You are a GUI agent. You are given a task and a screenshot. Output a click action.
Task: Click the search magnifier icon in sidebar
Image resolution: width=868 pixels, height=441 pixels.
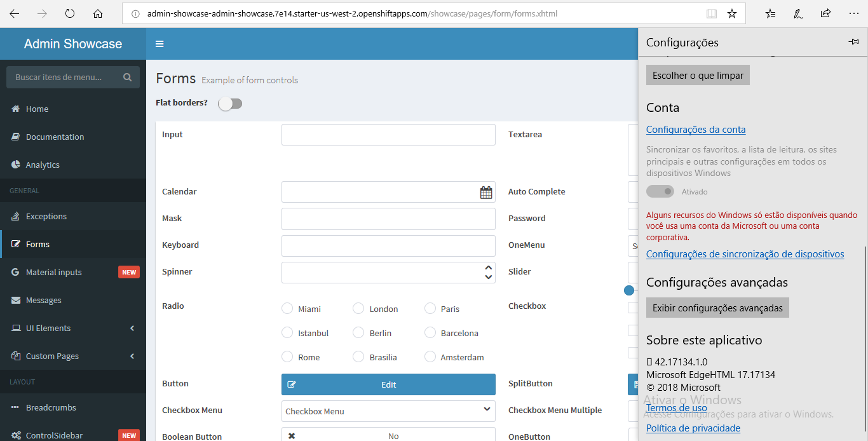(127, 78)
